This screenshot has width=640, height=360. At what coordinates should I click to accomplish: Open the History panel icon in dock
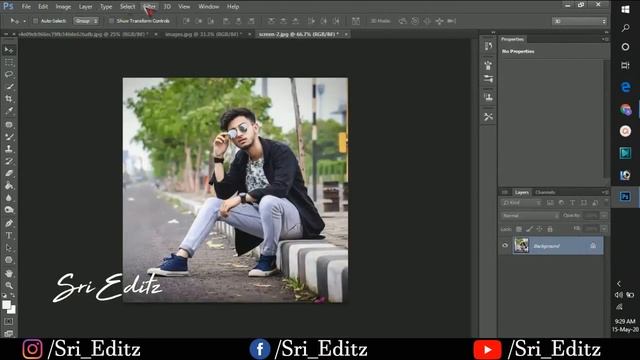point(488,46)
